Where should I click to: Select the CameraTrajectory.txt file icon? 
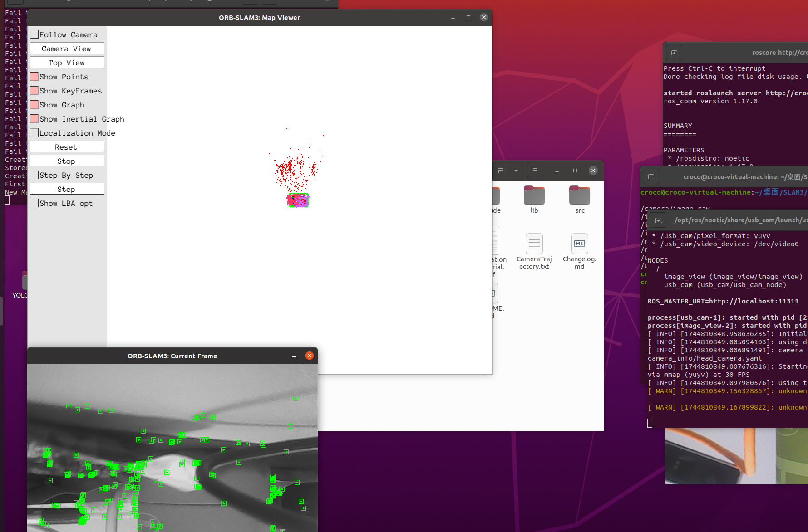[534, 244]
